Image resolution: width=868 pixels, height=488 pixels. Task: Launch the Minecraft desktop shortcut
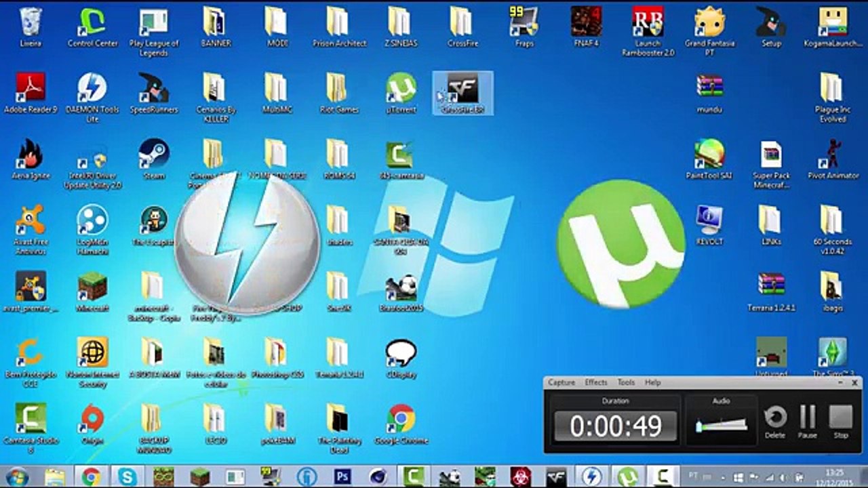pos(92,291)
